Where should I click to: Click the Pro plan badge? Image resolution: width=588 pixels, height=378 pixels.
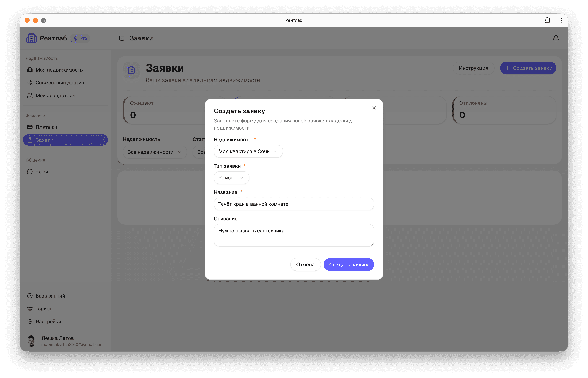point(80,38)
